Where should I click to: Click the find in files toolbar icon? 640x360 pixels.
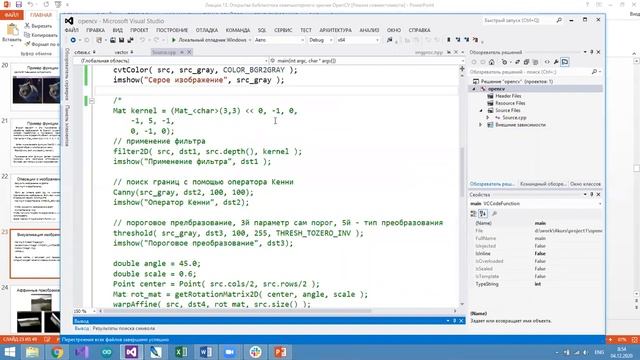point(389,40)
